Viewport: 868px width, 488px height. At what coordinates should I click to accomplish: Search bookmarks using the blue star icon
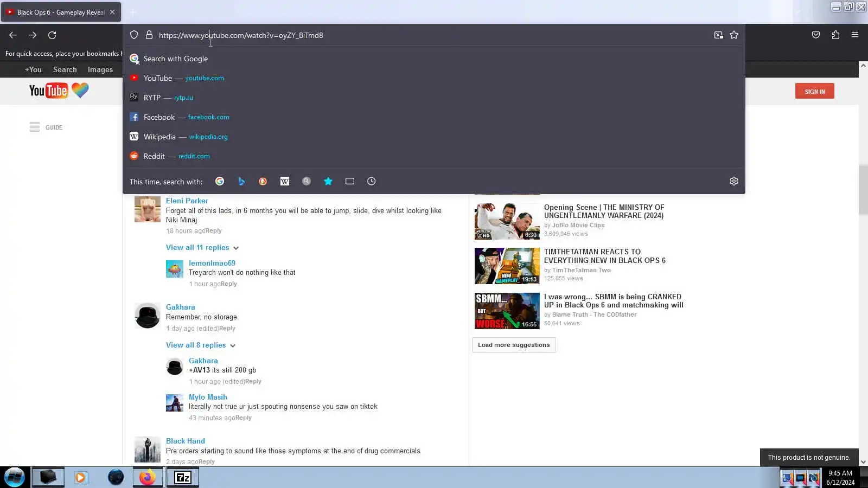[x=328, y=182]
